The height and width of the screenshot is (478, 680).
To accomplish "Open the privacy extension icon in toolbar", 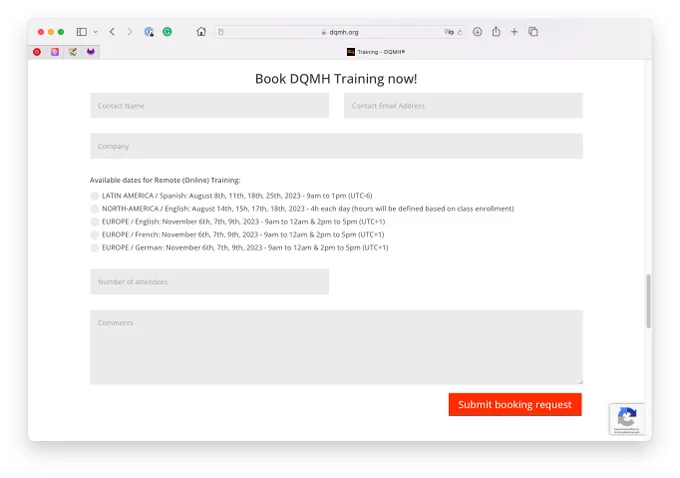I will (x=149, y=32).
